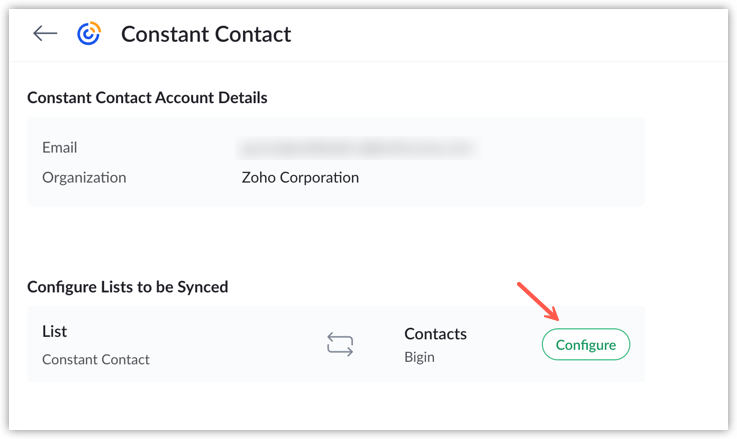Screen dimensions: 737x439
Task: Click Constant Contact text under List
Action: 96,359
